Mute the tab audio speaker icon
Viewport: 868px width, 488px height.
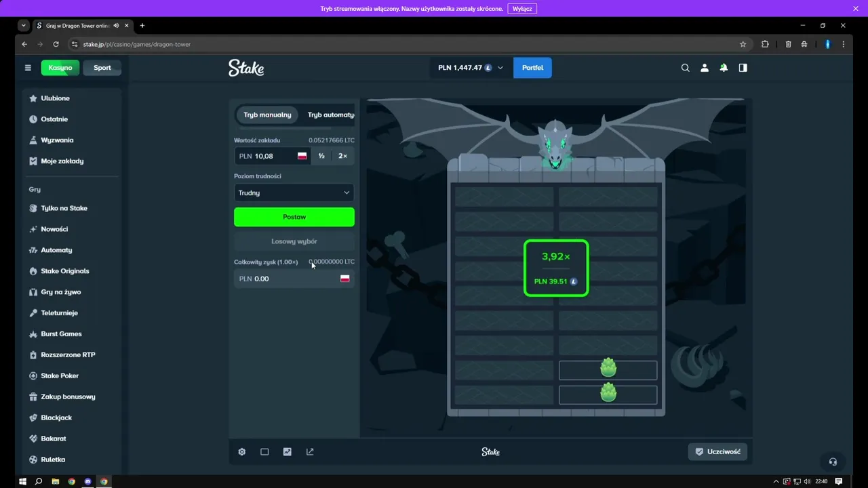coord(117,26)
